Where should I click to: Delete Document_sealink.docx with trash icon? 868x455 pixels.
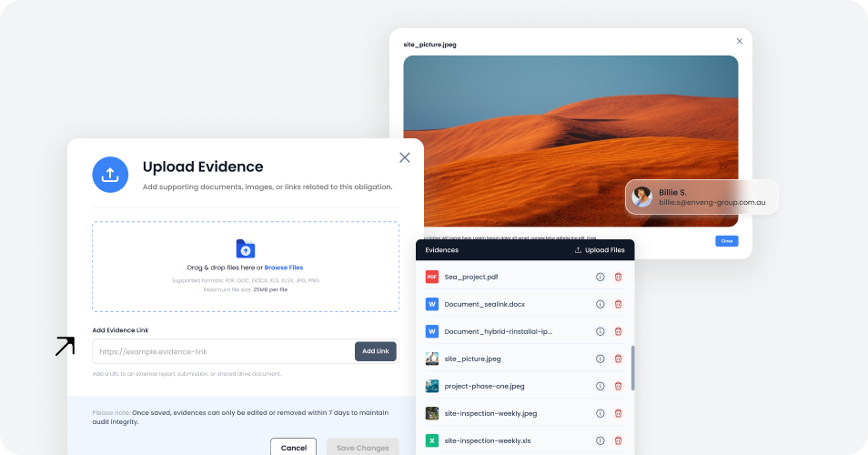point(619,304)
